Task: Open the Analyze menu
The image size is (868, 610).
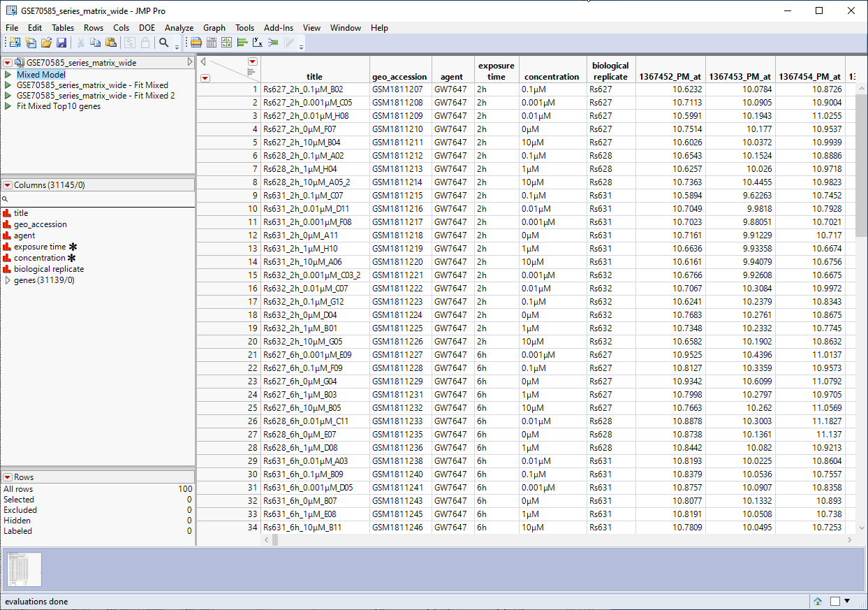Action: coord(179,28)
